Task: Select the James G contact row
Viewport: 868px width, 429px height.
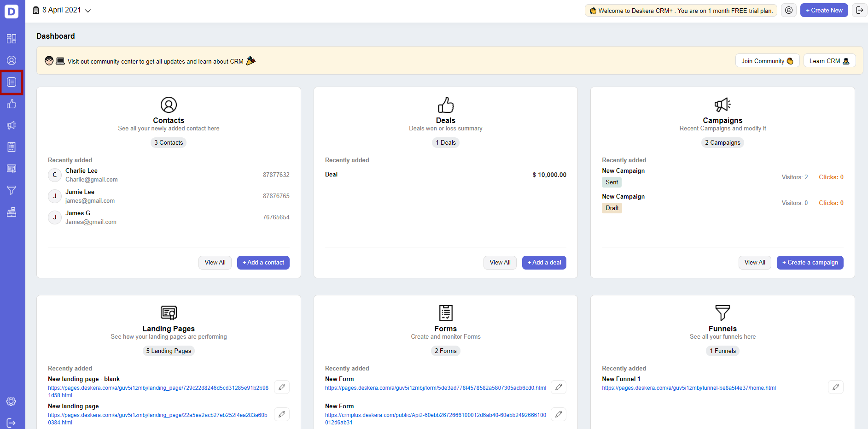Action: point(169,217)
